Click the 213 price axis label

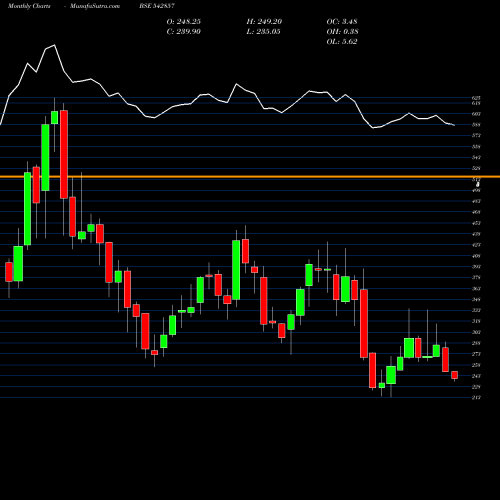pos(476,398)
